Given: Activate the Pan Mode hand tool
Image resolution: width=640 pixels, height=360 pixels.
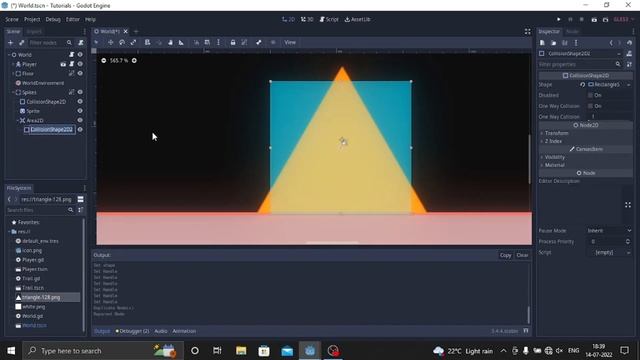Looking at the screenshot, I should (170, 42).
